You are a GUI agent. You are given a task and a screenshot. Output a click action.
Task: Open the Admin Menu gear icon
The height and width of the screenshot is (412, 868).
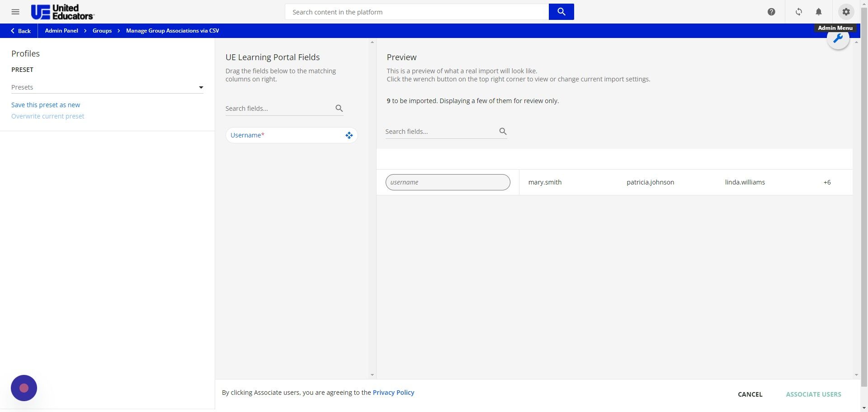point(846,12)
